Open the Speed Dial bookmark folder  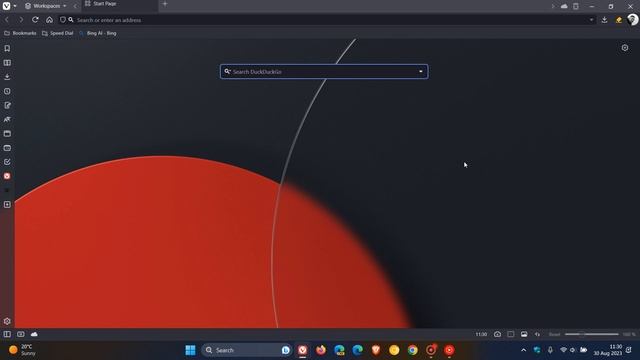pos(58,33)
